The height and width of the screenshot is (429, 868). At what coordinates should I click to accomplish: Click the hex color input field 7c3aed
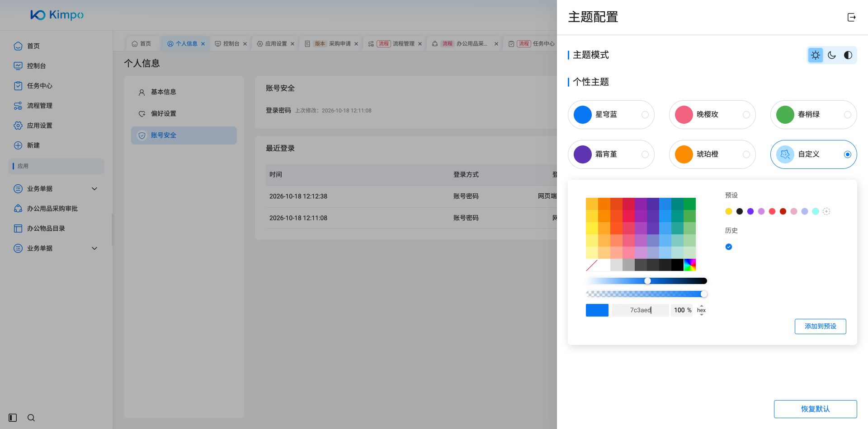click(640, 310)
